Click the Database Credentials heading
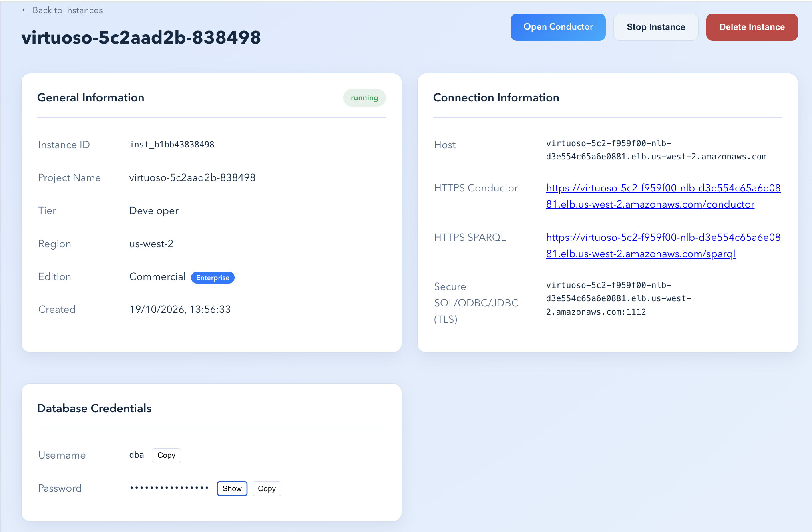 coord(94,408)
